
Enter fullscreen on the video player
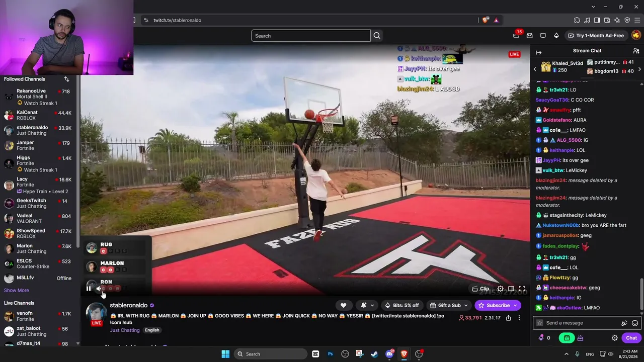point(522,289)
